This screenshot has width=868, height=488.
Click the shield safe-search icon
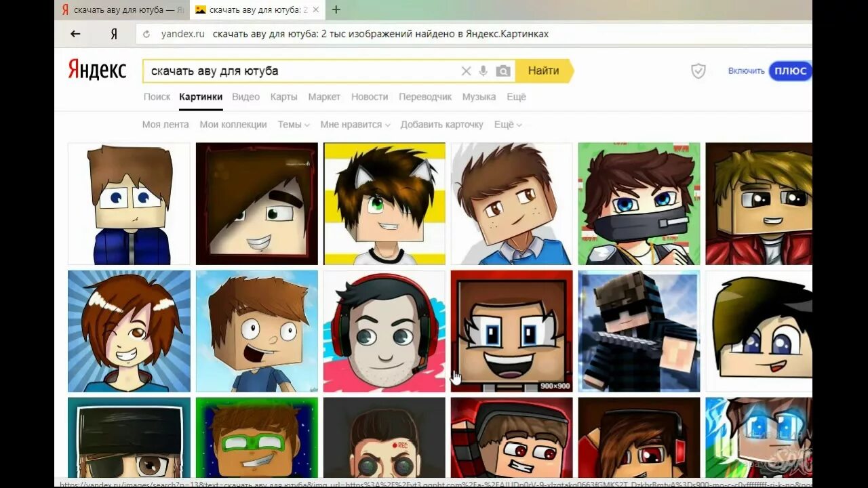[x=698, y=70]
